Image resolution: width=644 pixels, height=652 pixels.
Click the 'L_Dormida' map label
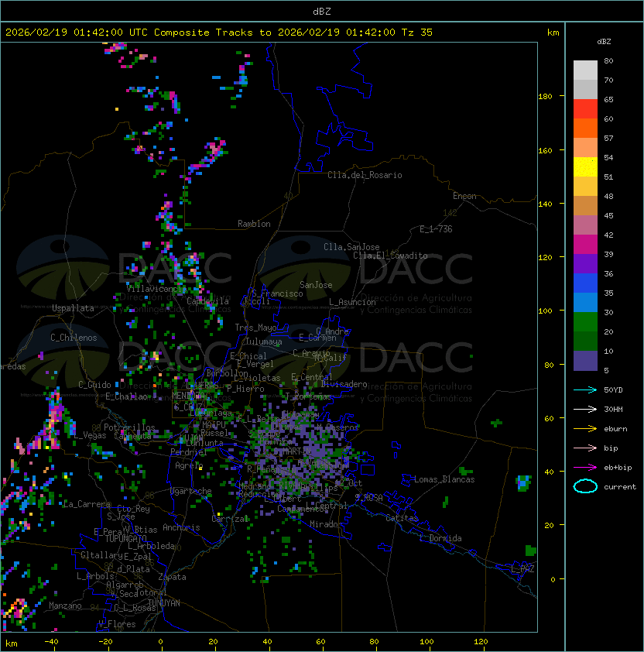(x=440, y=538)
